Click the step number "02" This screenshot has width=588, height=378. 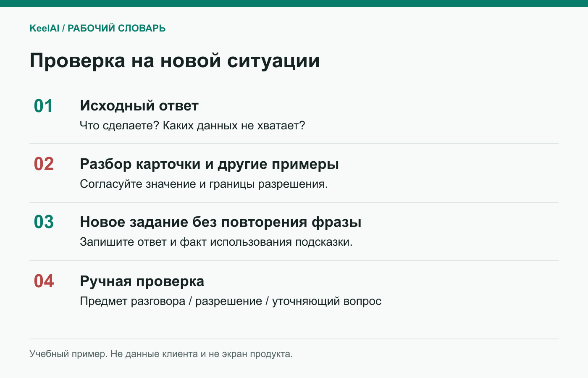tap(44, 164)
